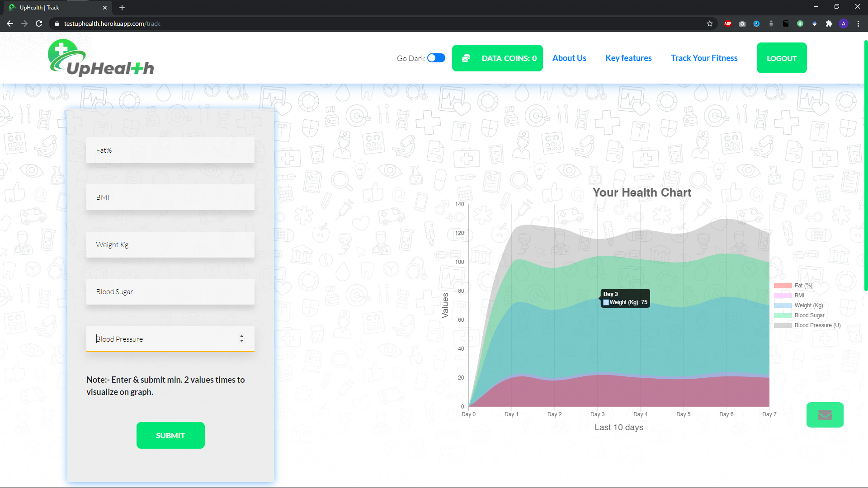
Task: Click Blood Pressure field stepper arrows
Action: (241, 338)
